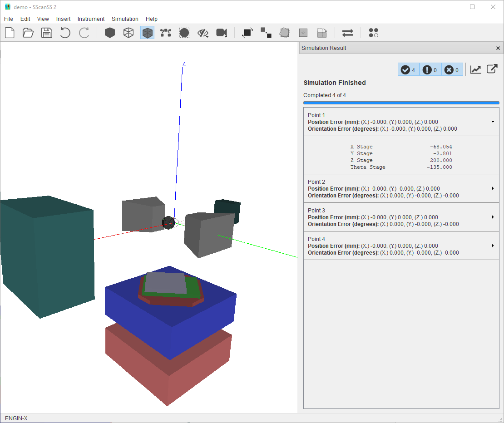Toggle the warning results filter

(x=430, y=70)
